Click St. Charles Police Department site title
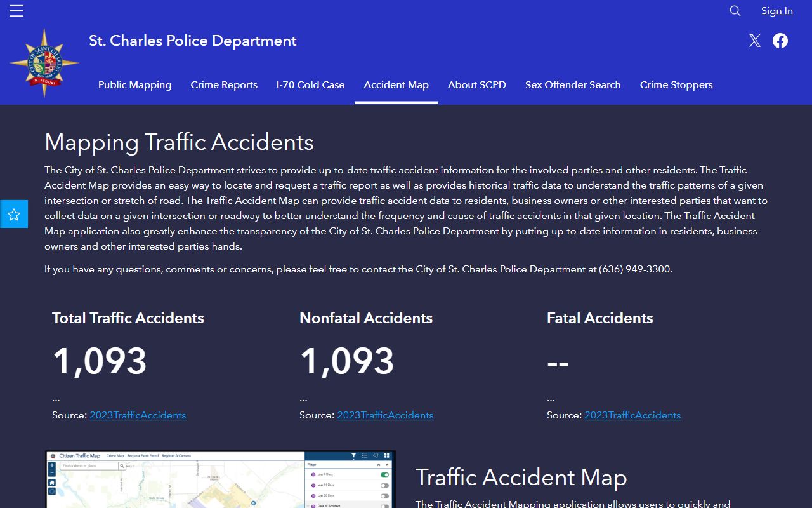This screenshot has height=508, width=812. point(193,41)
